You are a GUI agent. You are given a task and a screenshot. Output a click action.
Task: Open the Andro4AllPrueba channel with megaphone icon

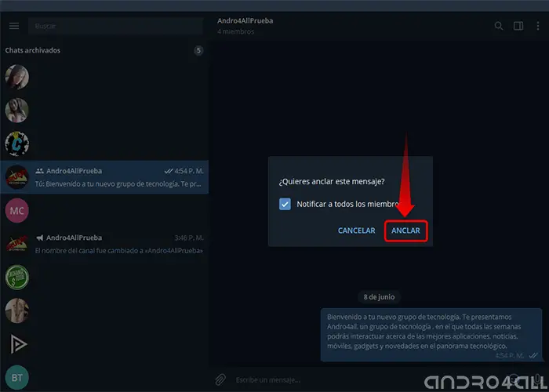coord(104,244)
